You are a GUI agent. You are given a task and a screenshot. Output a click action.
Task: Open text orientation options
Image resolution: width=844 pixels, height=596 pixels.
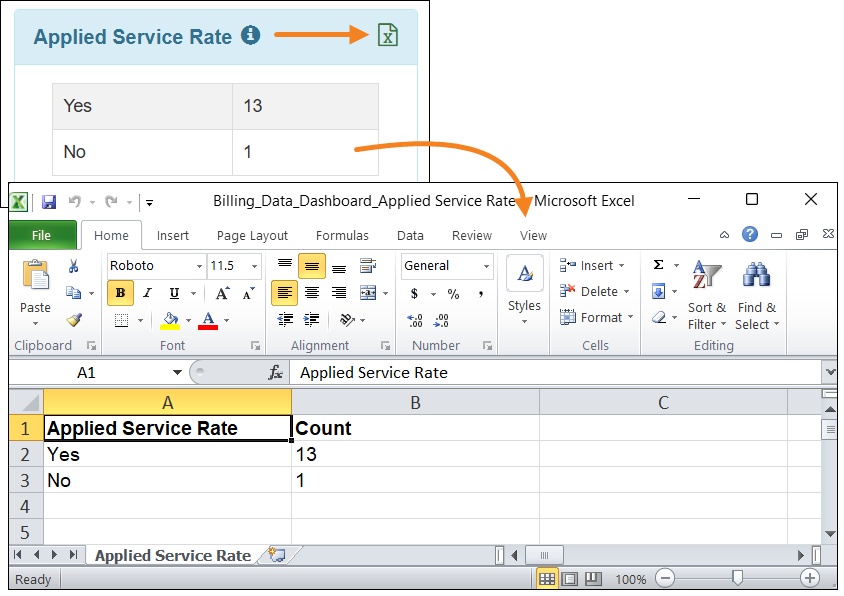click(348, 320)
